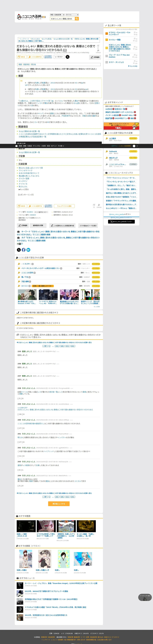The image size is (153, 644).
Task: Click チャンネル in the sticky nav bar
Action: 37,146
